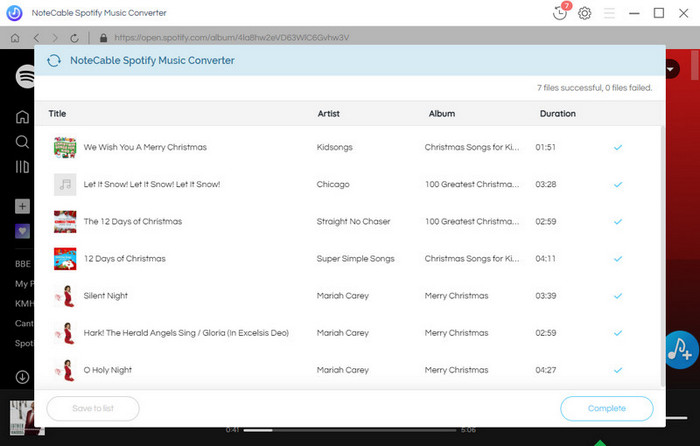The height and width of the screenshot is (446, 700).
Task: Click the Album column header
Action: tap(442, 113)
